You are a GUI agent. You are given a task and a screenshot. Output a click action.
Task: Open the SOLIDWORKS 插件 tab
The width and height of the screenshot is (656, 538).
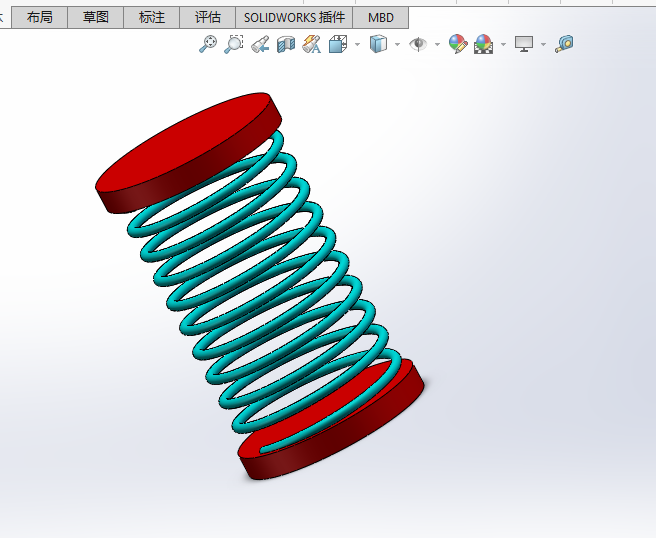coord(294,17)
